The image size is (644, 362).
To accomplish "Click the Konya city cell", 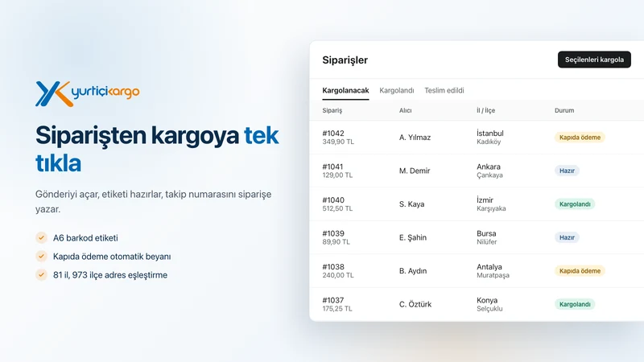I will [487, 300].
